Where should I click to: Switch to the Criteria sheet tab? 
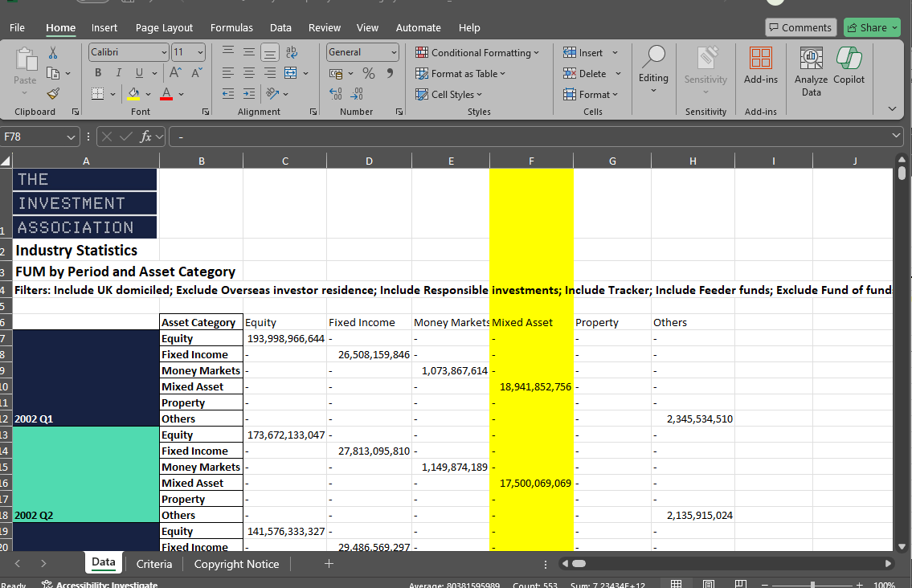153,564
